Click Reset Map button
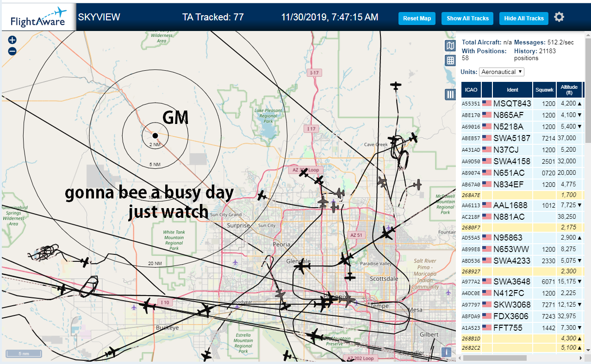Screen dimensions: 591x364 [x=417, y=19]
